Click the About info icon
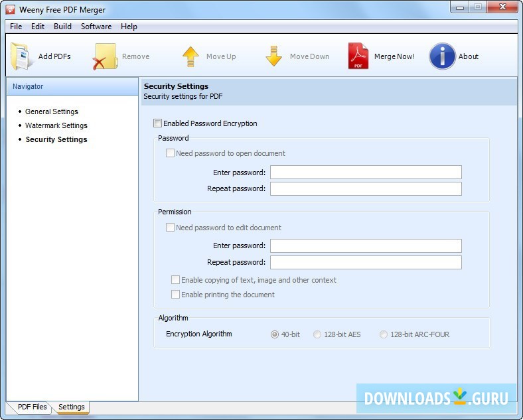 [442, 56]
